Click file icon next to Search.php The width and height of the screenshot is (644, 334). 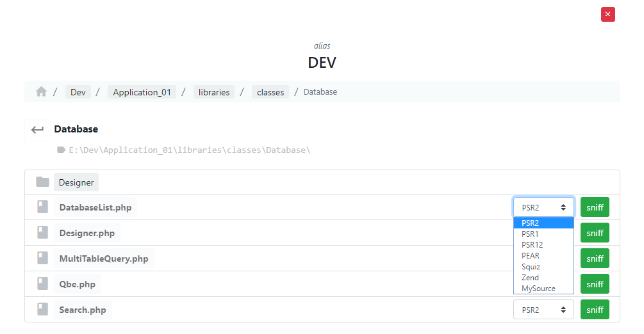point(43,310)
